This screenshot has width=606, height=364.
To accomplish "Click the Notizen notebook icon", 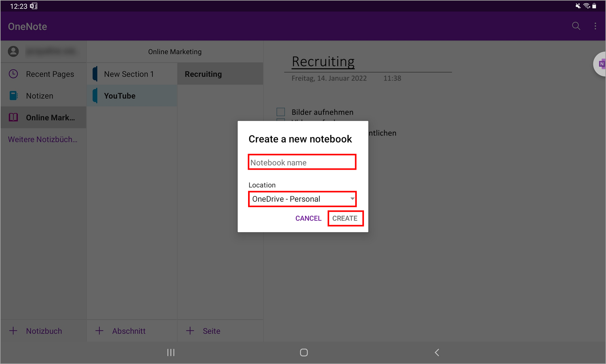I will point(13,96).
